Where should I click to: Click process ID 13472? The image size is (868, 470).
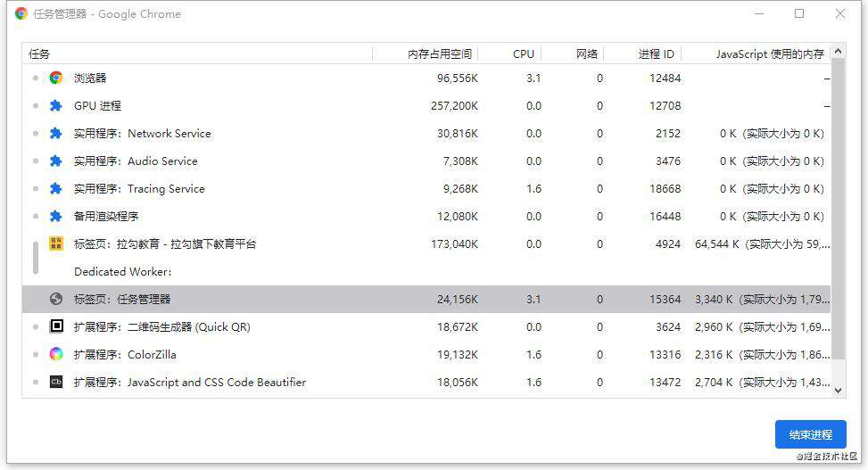[665, 383]
